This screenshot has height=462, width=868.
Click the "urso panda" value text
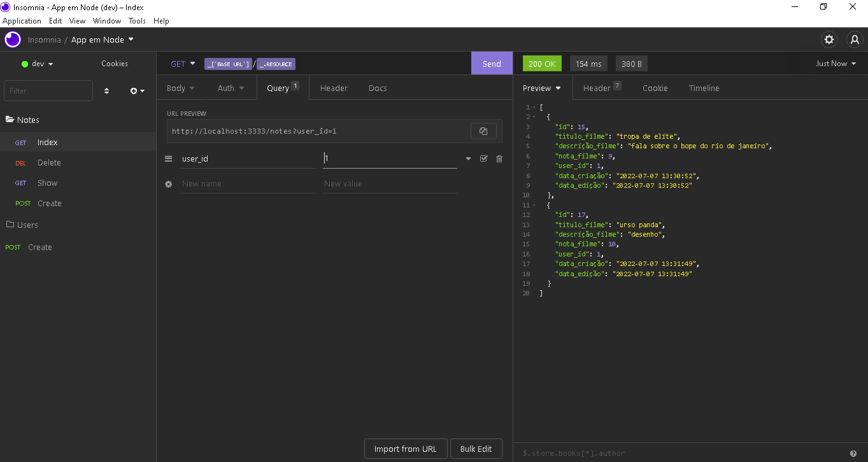641,225
